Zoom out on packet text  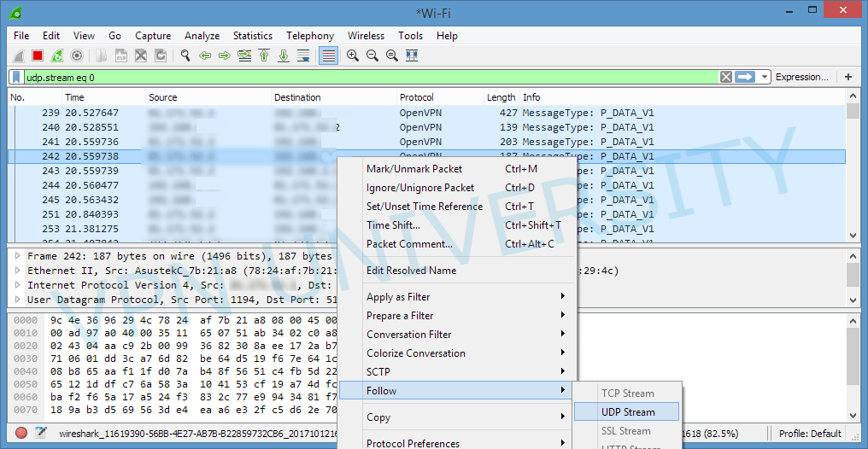372,55
